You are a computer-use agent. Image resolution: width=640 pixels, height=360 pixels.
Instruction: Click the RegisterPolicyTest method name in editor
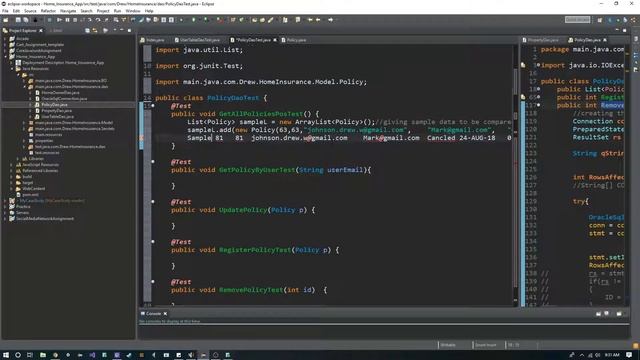pos(255,250)
